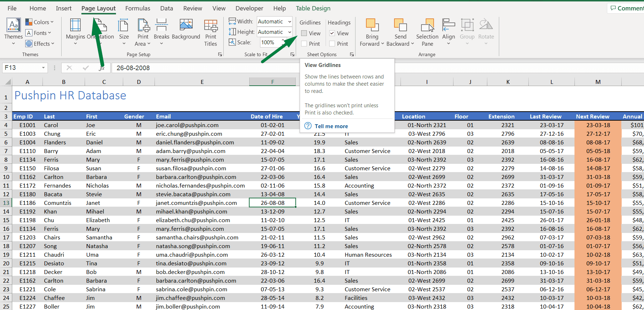Open the Comments button
Viewport: 644px width, 310px height.
pos(627,8)
